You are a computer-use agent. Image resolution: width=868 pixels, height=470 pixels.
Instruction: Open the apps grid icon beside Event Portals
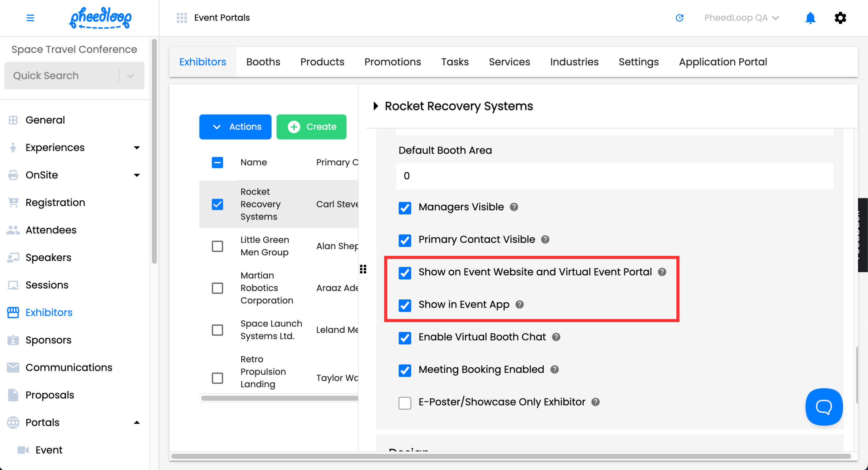tap(182, 18)
